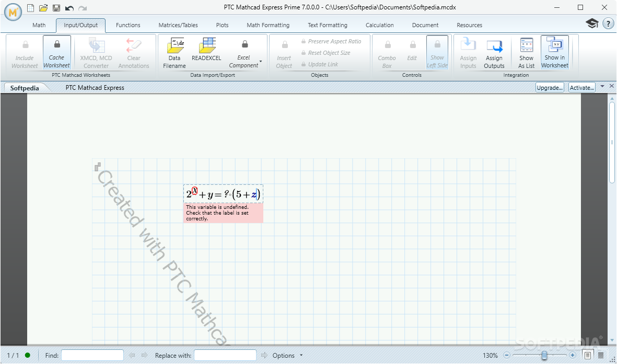The image size is (617, 364).
Task: Click the Replace with input field
Action: pos(225,355)
